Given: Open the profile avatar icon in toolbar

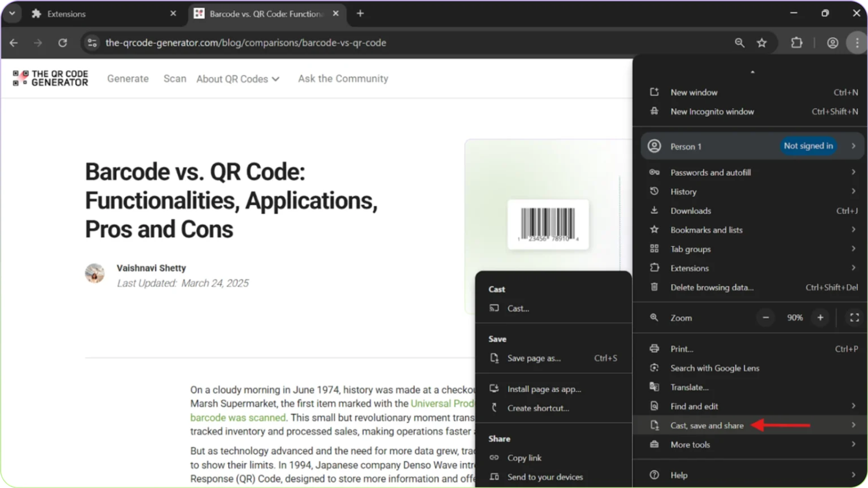Looking at the screenshot, I should (833, 42).
